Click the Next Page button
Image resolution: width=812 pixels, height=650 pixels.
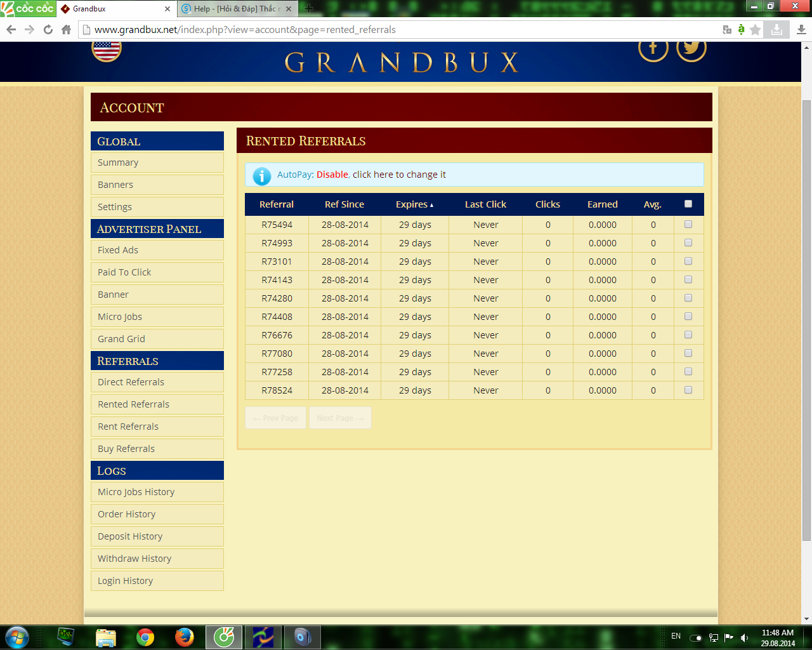(340, 418)
